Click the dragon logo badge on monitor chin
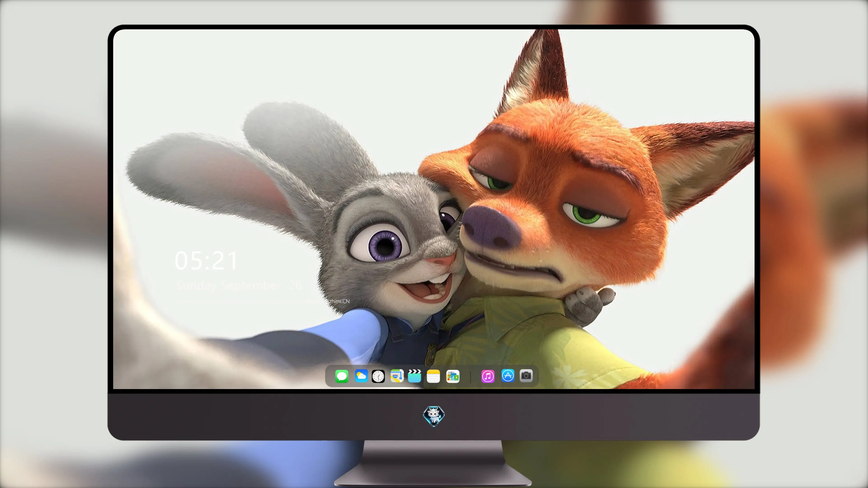The width and height of the screenshot is (868, 488). tap(434, 416)
